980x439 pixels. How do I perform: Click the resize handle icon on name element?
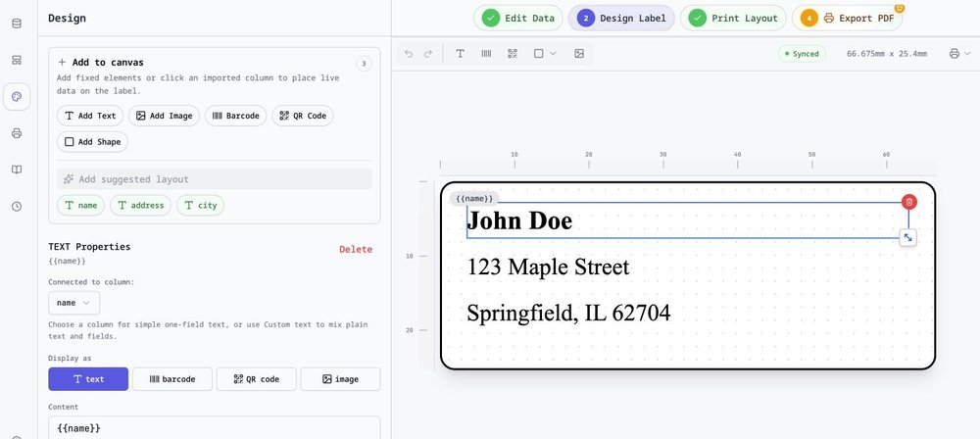pos(908,238)
